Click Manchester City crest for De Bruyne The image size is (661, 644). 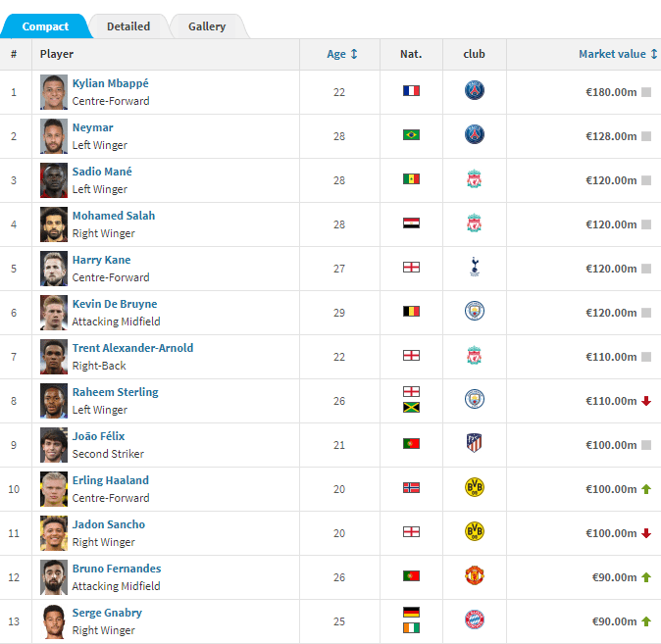pyautogui.click(x=475, y=311)
